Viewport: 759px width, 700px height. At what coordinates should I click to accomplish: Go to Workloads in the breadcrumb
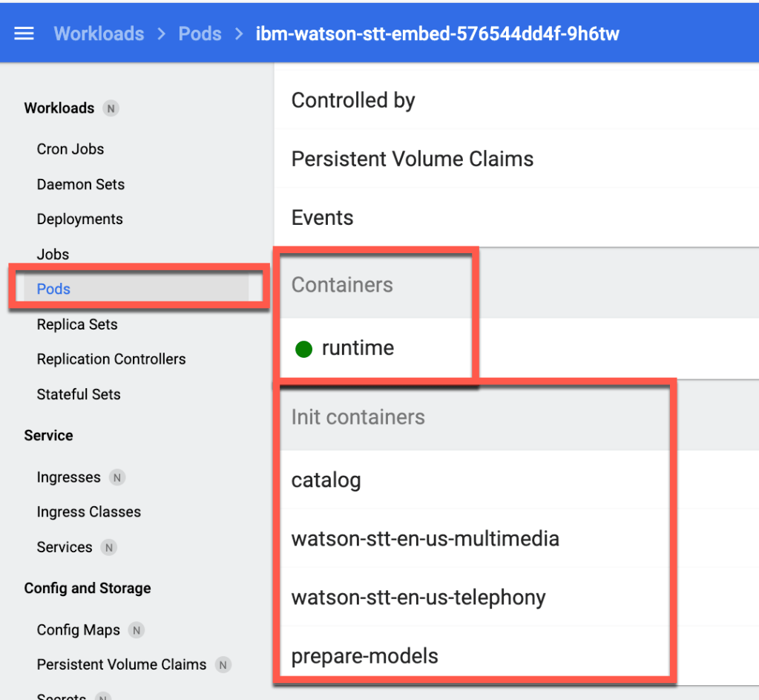[x=99, y=34]
